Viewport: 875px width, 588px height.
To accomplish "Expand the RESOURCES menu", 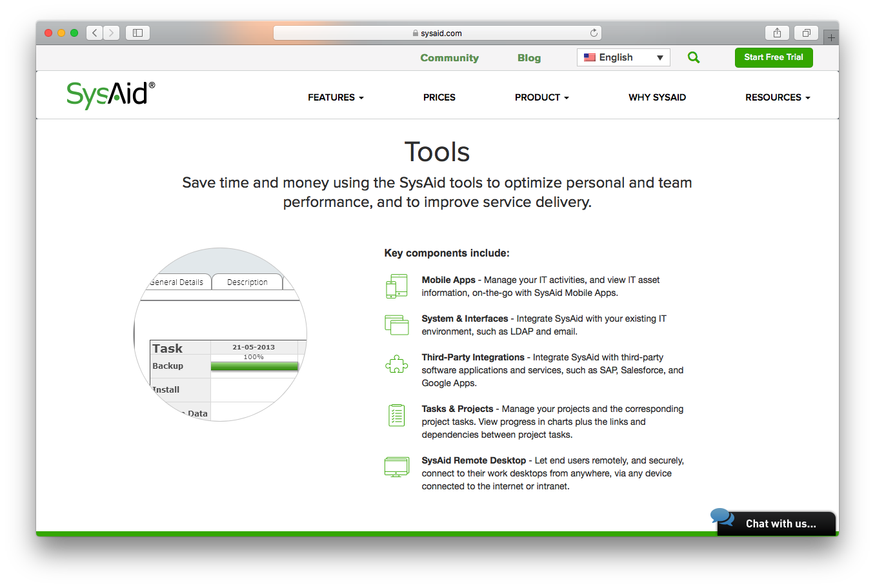I will (778, 97).
